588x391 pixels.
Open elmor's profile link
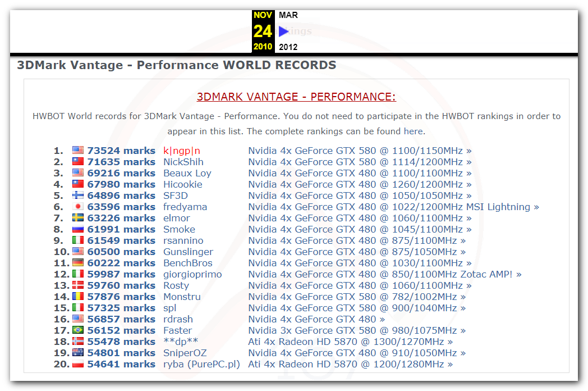(x=176, y=218)
